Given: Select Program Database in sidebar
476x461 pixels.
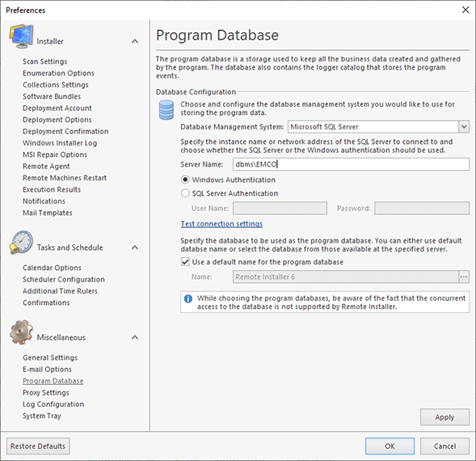Looking at the screenshot, I should pos(53,381).
